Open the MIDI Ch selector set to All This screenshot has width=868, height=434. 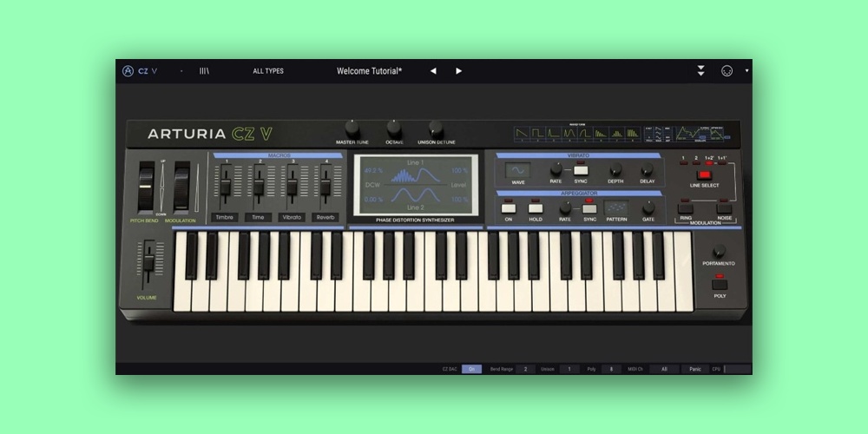click(664, 369)
